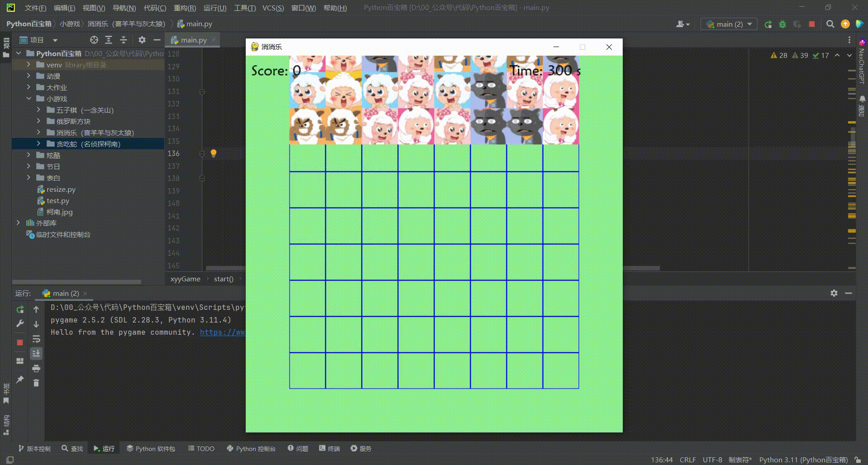Click the CRLF line separator status item
The image size is (868, 465).
(x=687, y=460)
